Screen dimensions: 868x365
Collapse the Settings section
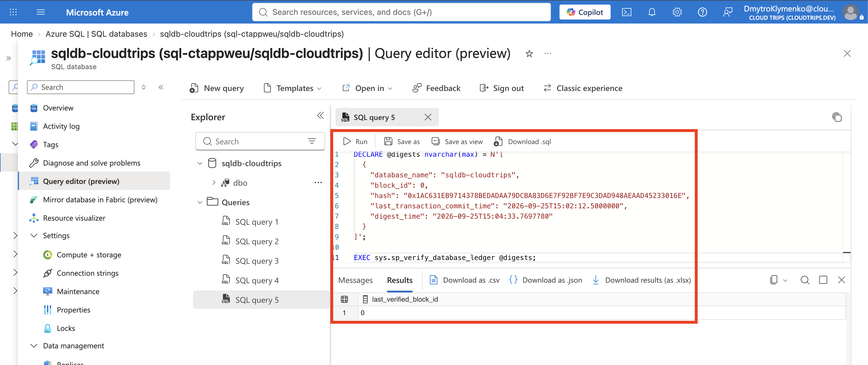coord(34,236)
